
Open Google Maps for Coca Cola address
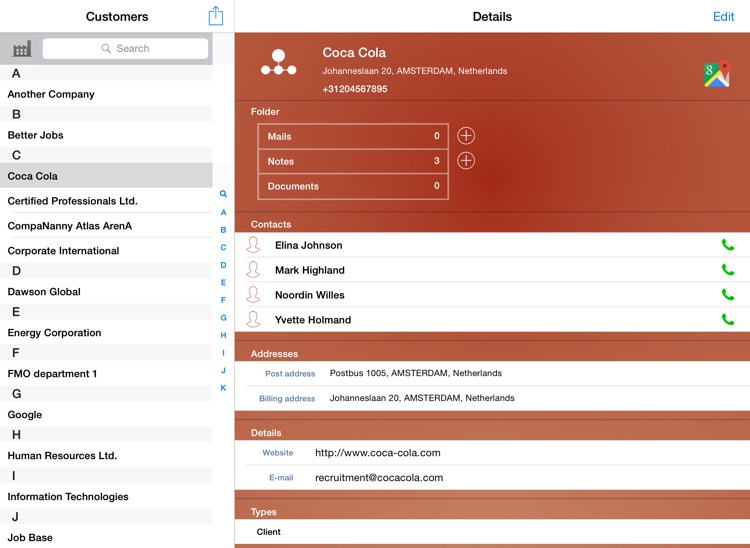[717, 74]
